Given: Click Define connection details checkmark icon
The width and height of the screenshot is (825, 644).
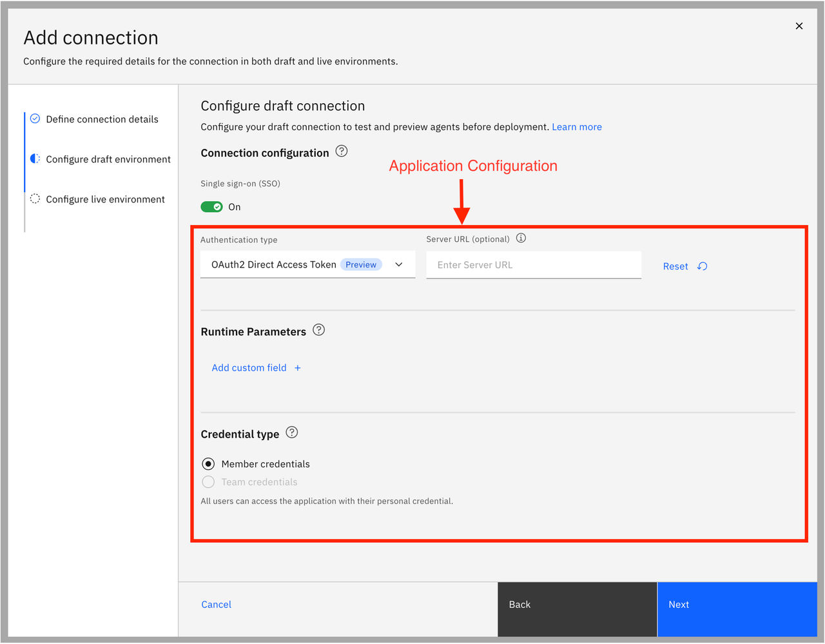Looking at the screenshot, I should pos(35,119).
